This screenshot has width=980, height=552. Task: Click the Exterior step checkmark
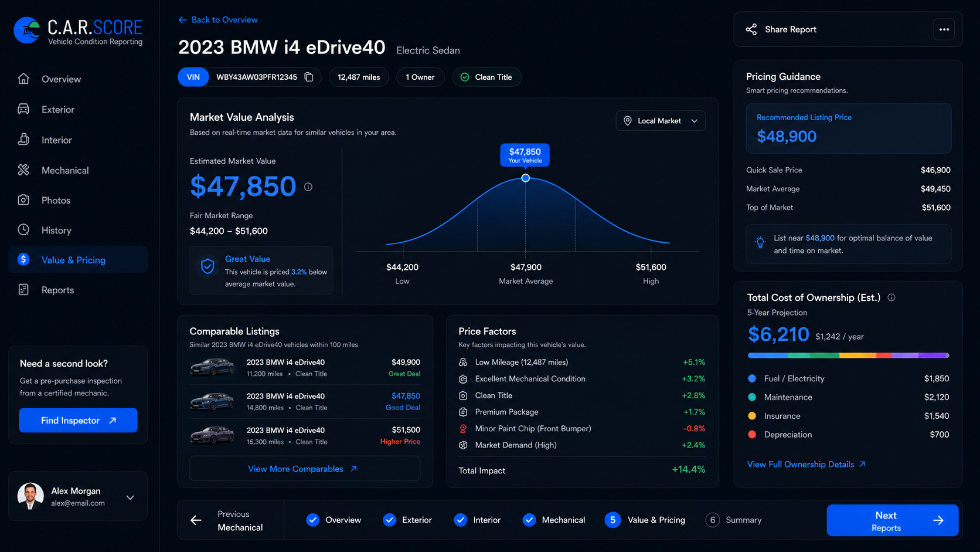point(390,520)
